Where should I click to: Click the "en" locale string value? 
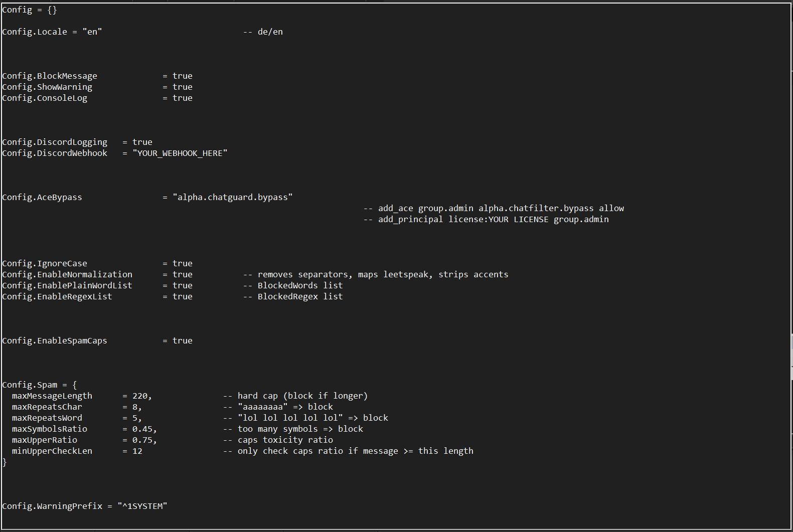92,32
